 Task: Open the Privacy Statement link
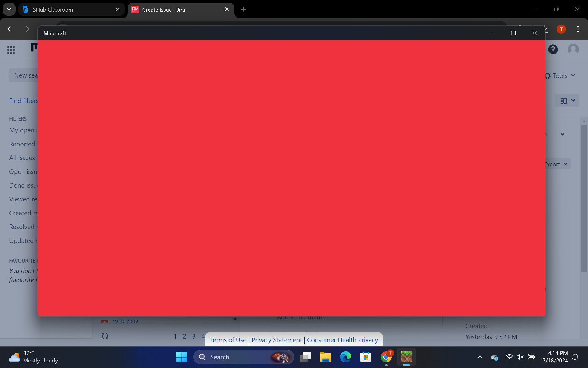(x=277, y=340)
